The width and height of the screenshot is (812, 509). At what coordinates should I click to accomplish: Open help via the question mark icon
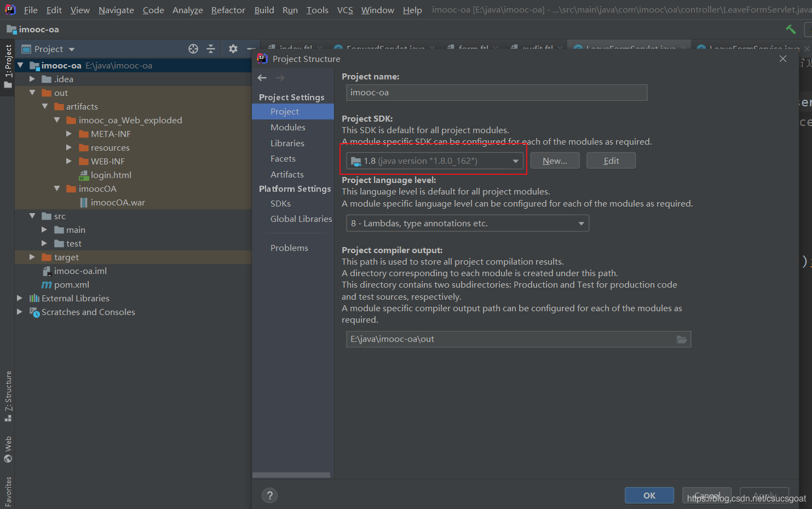(x=269, y=495)
